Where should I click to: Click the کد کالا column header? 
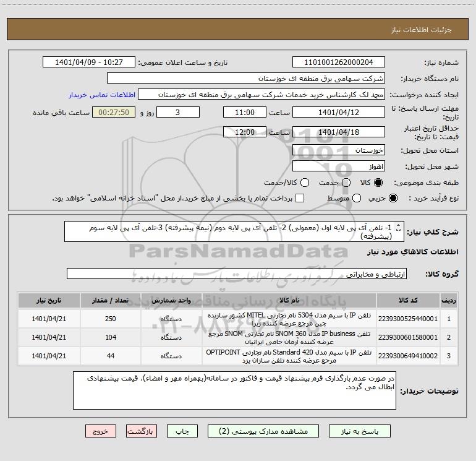[x=408, y=300]
